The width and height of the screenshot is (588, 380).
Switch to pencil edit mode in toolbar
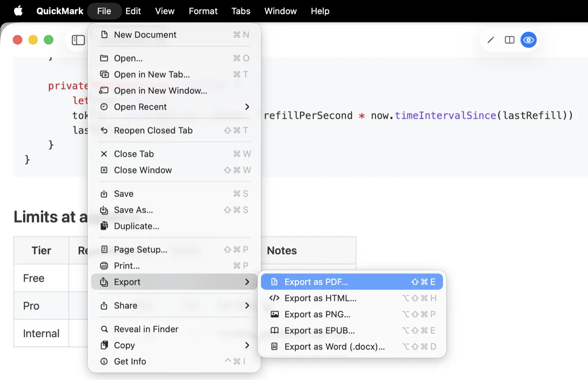(x=491, y=40)
